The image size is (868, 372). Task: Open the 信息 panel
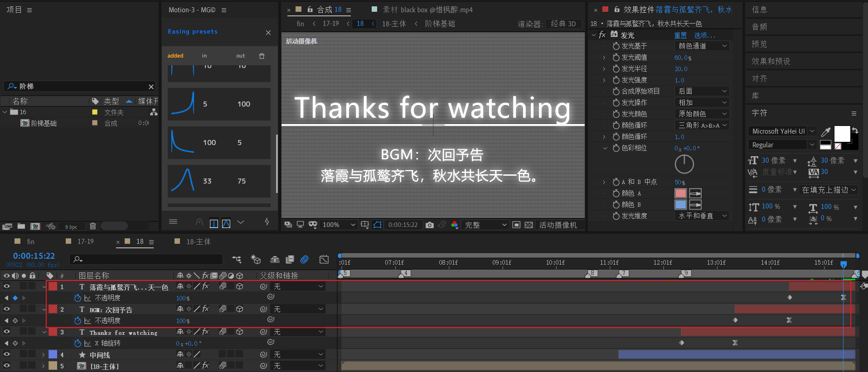coord(759,10)
